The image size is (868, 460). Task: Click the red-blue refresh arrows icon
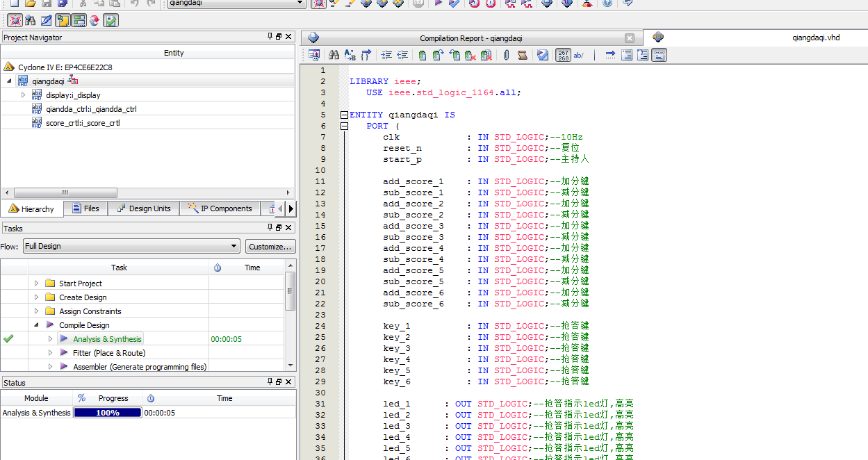(95, 20)
